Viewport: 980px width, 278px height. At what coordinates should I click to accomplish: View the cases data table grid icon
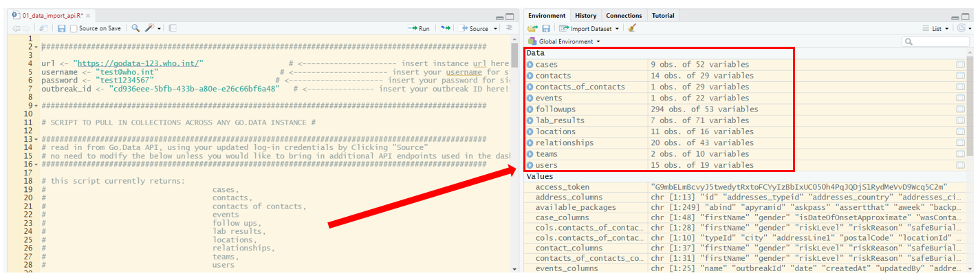click(960, 65)
